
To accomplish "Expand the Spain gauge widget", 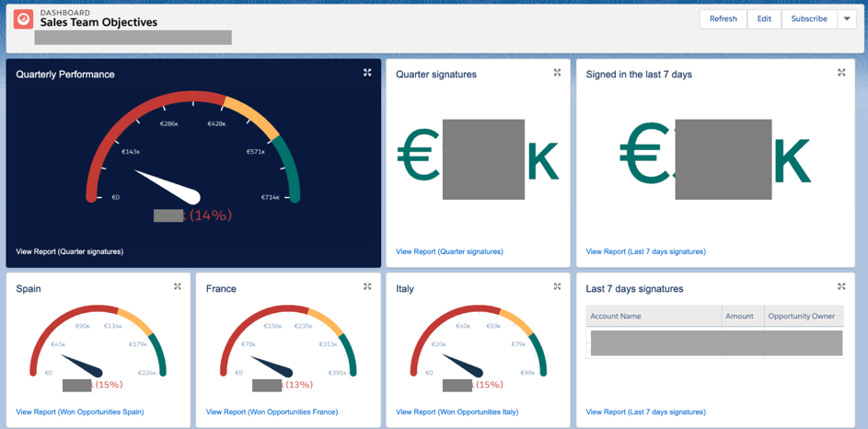I will pos(178,287).
